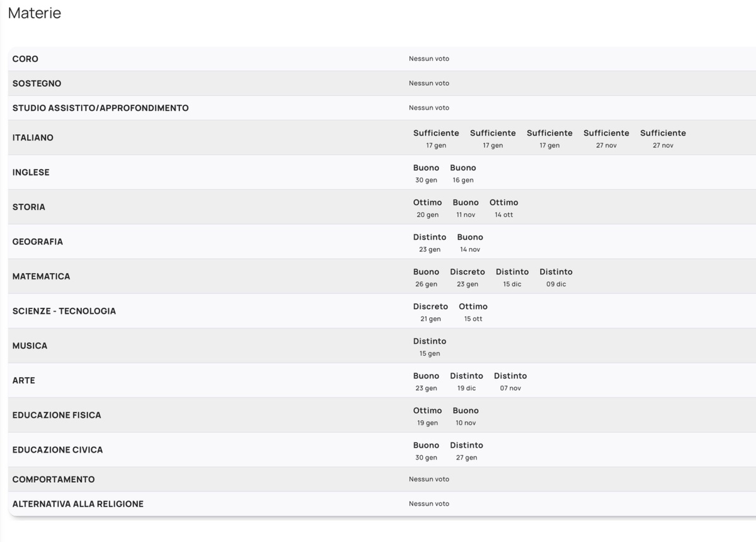The width and height of the screenshot is (756, 542).
Task: Open the EDUCAZIONE FISICA subject row
Action: tap(382, 415)
